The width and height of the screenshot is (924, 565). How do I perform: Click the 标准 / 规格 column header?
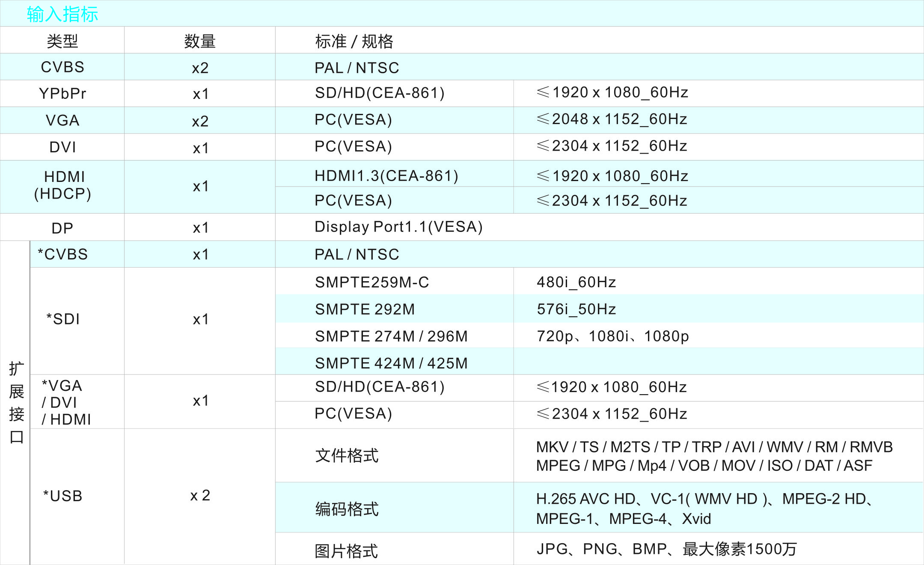click(354, 41)
